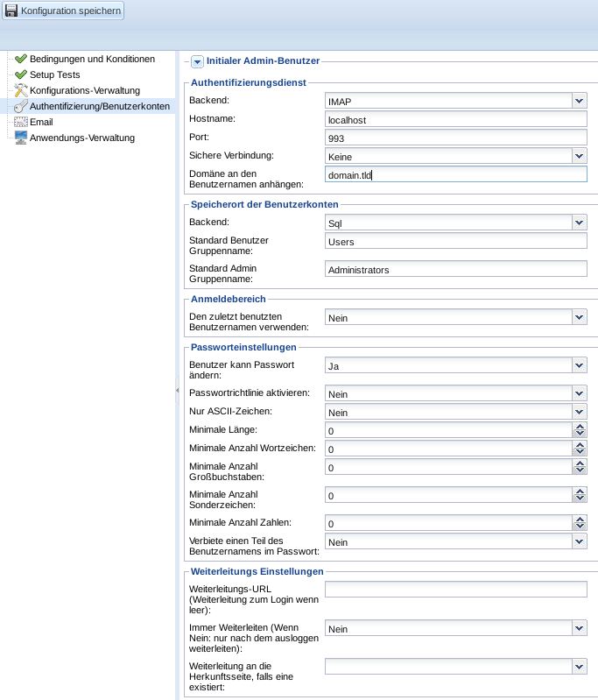Decrease Minimale Anzahl Zahlen with the down arrow

[x=580, y=527]
